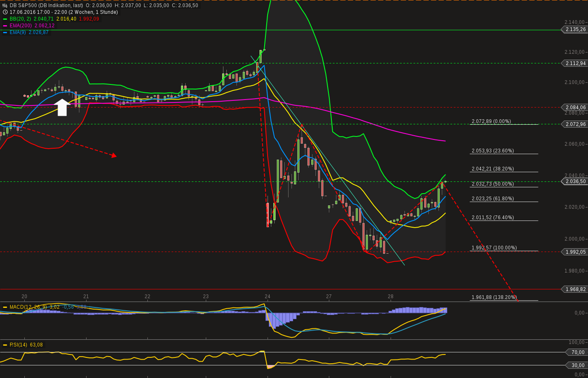Click Fibonacci label 1.992,57 (100.00%)

click(494, 248)
